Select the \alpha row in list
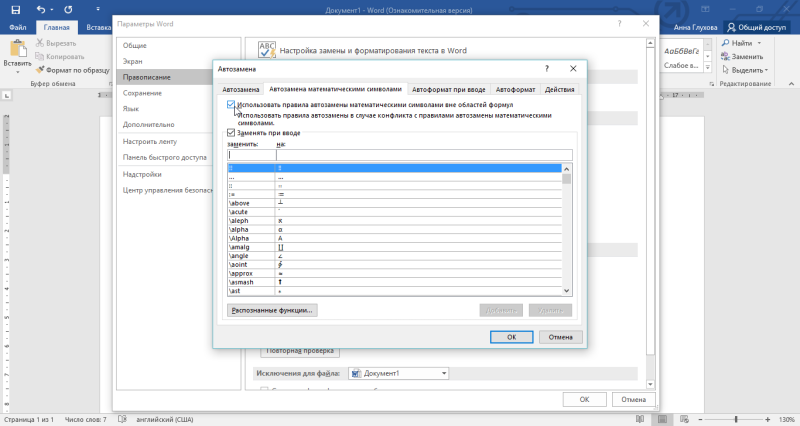Image resolution: width=800 pixels, height=426 pixels. 394,230
